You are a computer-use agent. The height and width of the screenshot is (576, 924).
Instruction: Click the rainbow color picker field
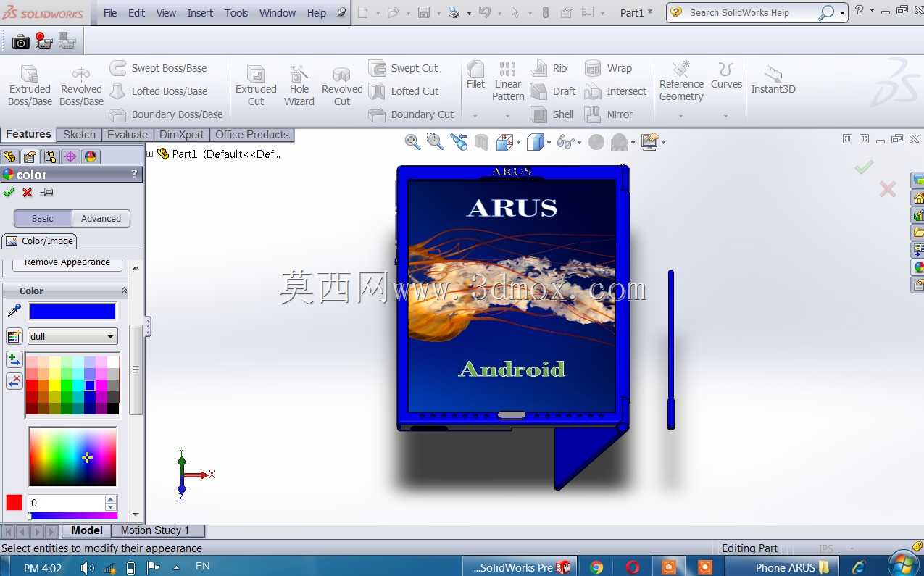click(x=72, y=456)
